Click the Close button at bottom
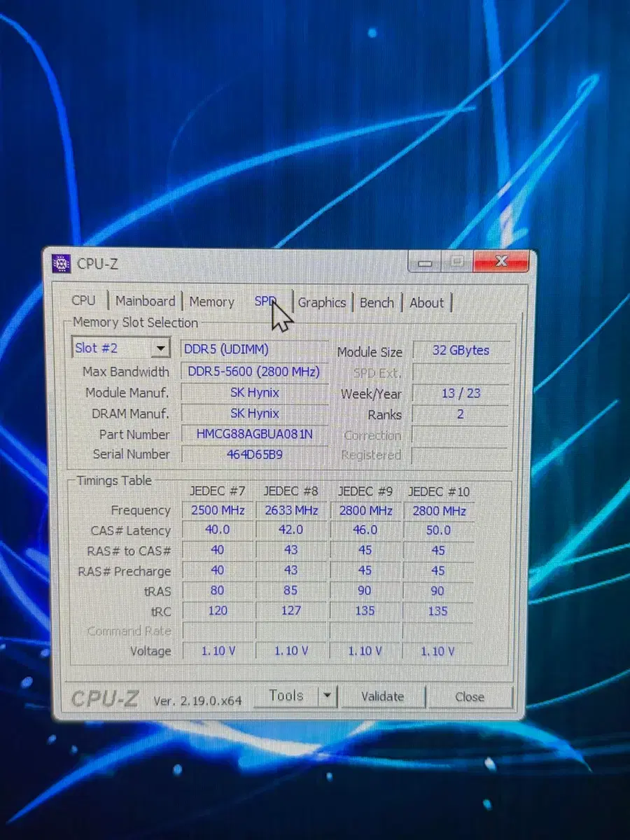The width and height of the screenshot is (630, 840). tap(470, 697)
